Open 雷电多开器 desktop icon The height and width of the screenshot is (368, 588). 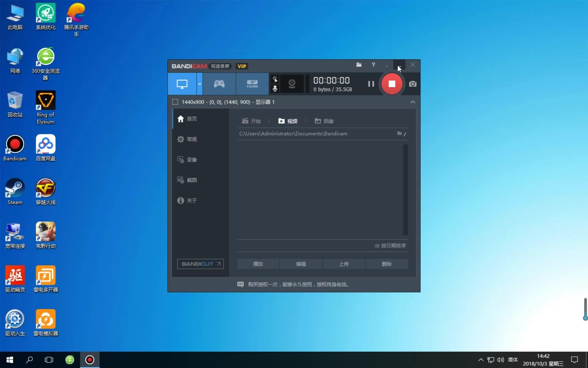pos(46,279)
